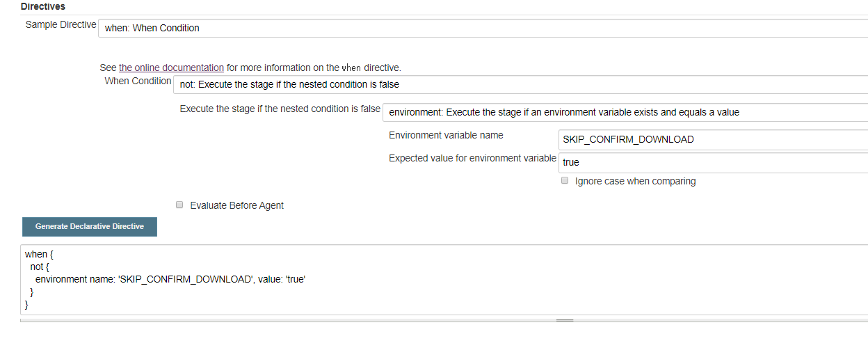
Task: Expand the When Condition dropdown
Action: pos(520,84)
